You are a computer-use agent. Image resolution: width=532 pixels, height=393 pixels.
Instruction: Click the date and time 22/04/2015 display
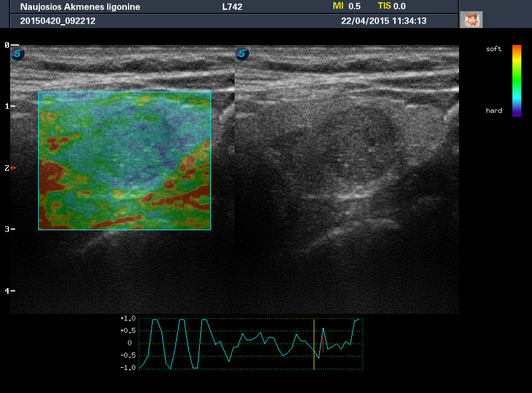pyautogui.click(x=384, y=21)
